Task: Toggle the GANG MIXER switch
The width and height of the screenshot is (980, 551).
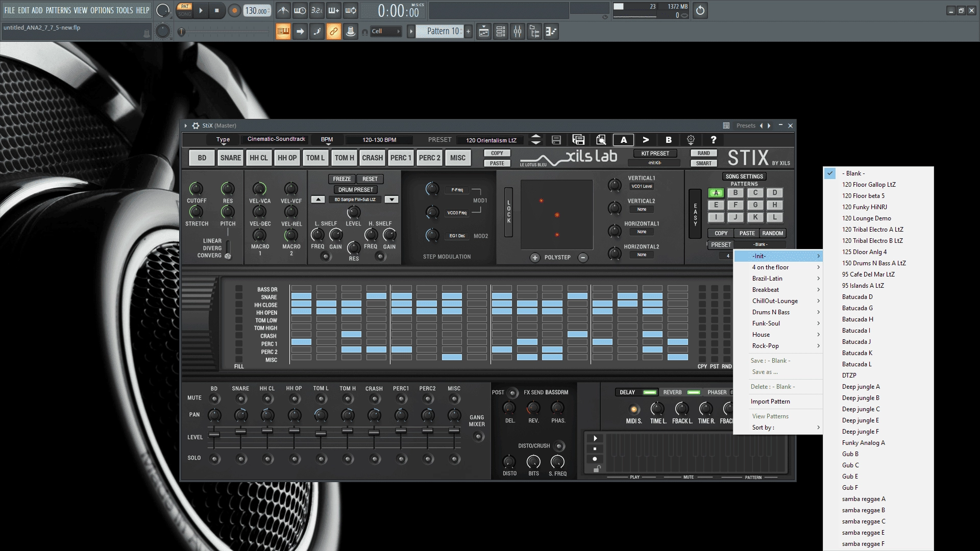Action: pos(478,437)
